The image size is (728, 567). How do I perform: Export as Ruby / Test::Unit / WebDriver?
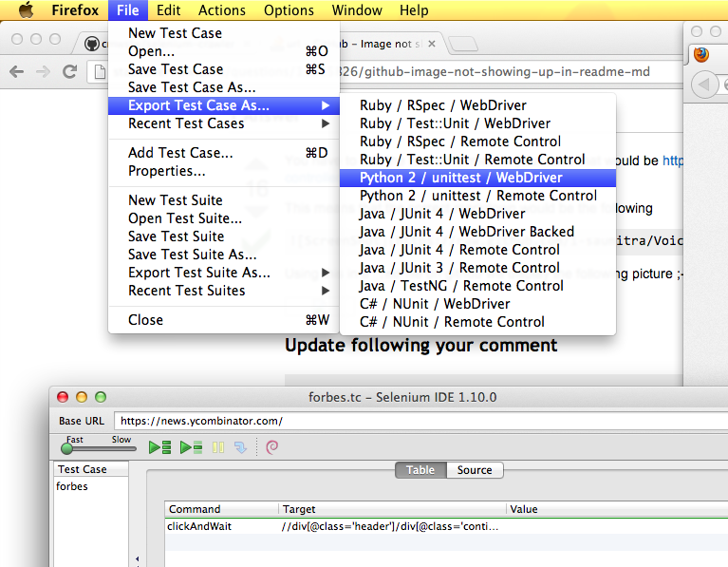[477, 123]
